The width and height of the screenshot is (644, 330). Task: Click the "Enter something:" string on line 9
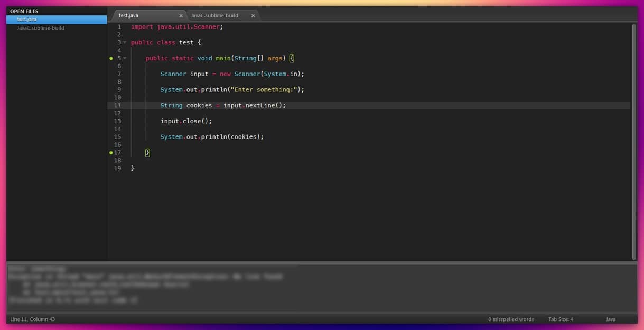coord(264,90)
